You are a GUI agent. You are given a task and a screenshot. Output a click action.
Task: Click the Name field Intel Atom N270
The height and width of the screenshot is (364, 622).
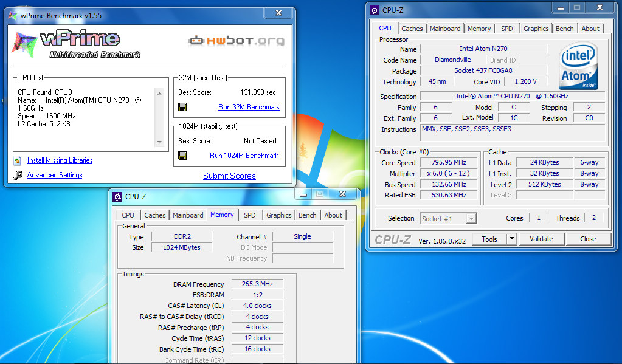click(483, 49)
